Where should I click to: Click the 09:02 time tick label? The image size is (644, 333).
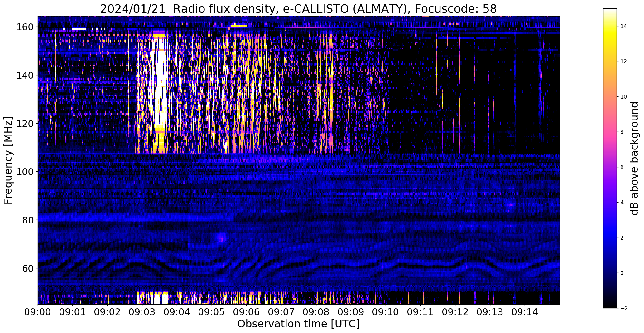[x=108, y=312]
